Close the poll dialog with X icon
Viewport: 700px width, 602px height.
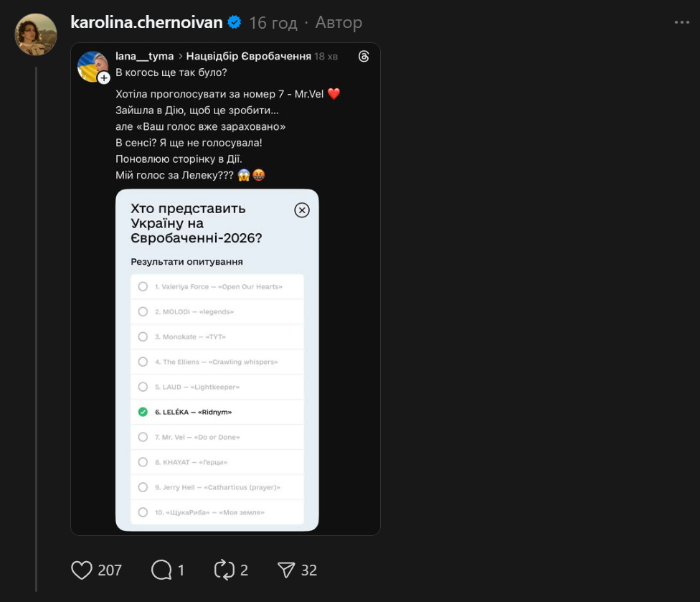302,210
